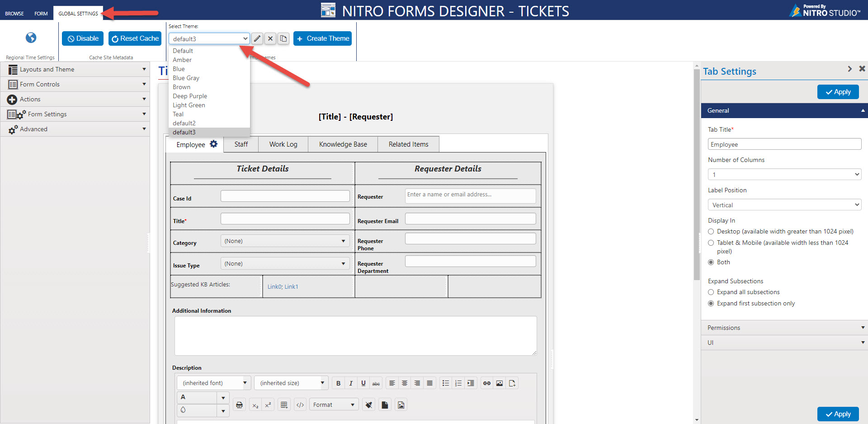Underline text in Description editor
Image resolution: width=868 pixels, height=424 pixels.
363,383
